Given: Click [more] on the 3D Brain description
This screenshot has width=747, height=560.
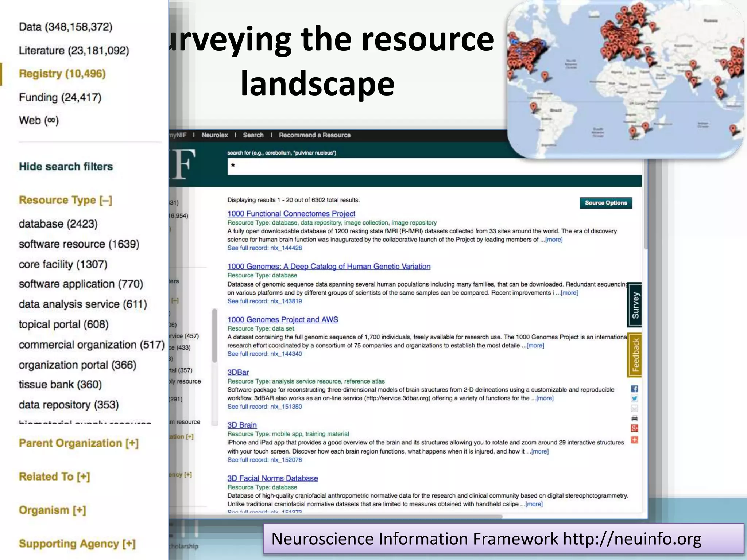Looking at the screenshot, I should [x=540, y=451].
